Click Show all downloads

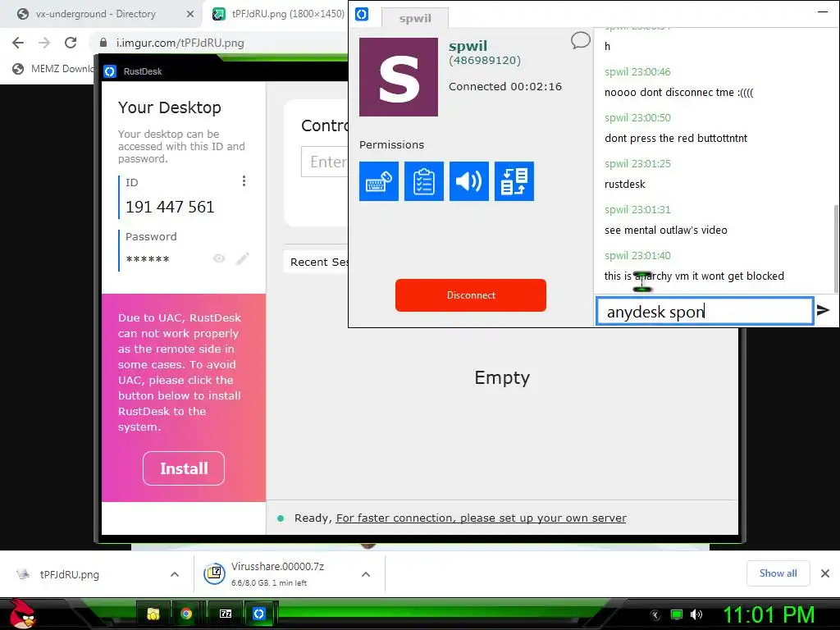778,573
